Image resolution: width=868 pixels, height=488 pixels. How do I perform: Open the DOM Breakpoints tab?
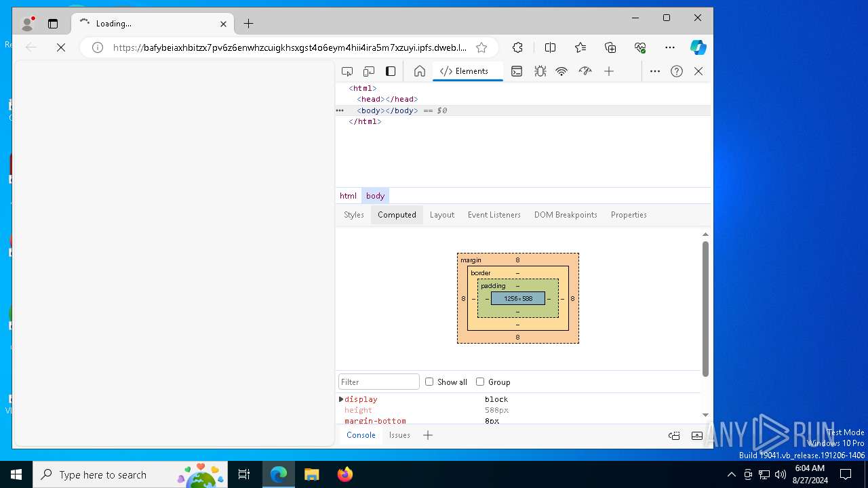click(566, 215)
